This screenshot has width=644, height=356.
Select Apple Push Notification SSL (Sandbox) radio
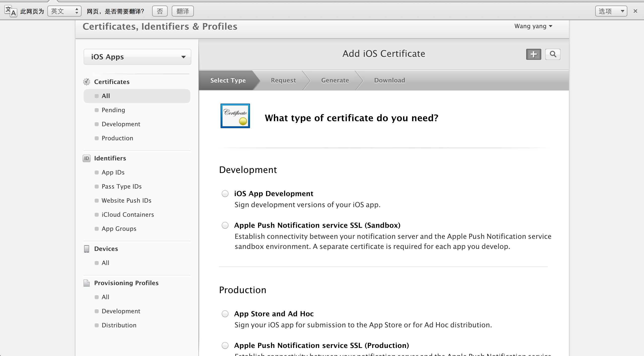pyautogui.click(x=225, y=225)
